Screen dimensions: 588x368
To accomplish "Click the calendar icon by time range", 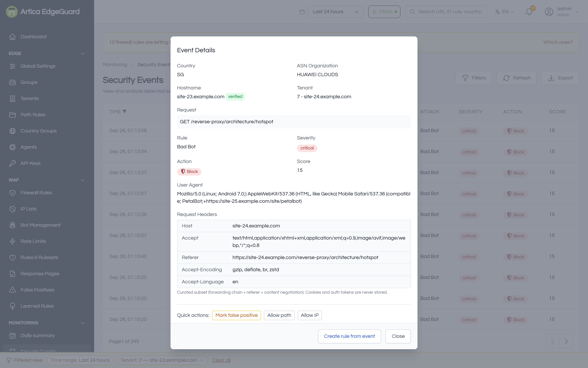I will (302, 12).
